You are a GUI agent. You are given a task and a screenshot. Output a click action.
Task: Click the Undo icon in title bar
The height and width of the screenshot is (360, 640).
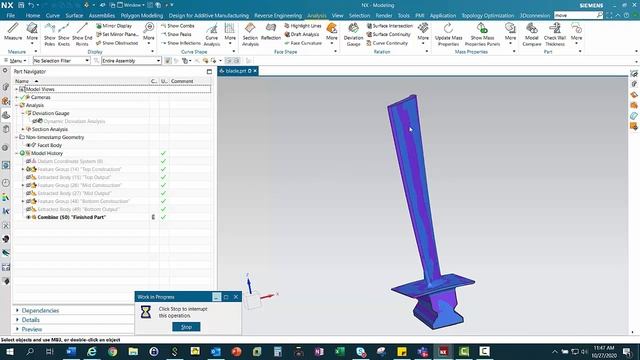pos(31,5)
